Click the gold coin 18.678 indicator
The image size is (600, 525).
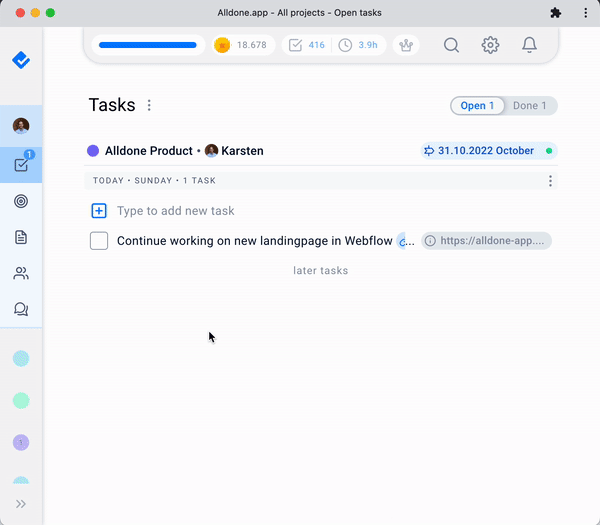(243, 45)
